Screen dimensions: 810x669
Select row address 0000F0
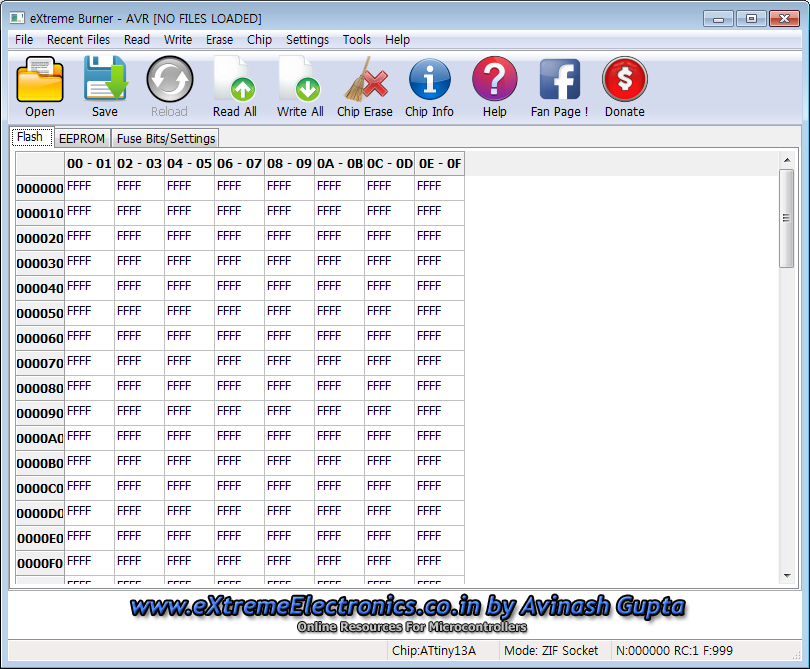40,564
